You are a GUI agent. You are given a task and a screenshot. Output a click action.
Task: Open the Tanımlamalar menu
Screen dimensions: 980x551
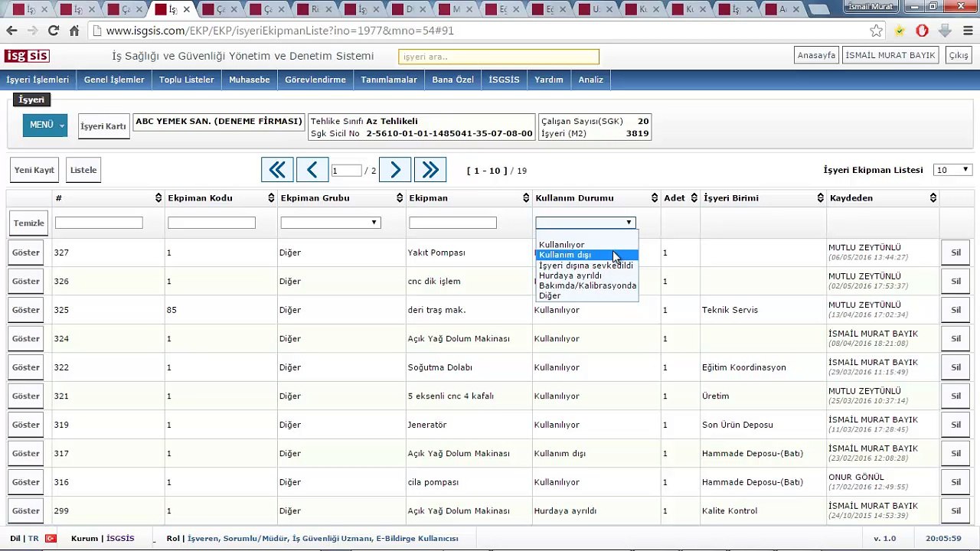coord(389,80)
